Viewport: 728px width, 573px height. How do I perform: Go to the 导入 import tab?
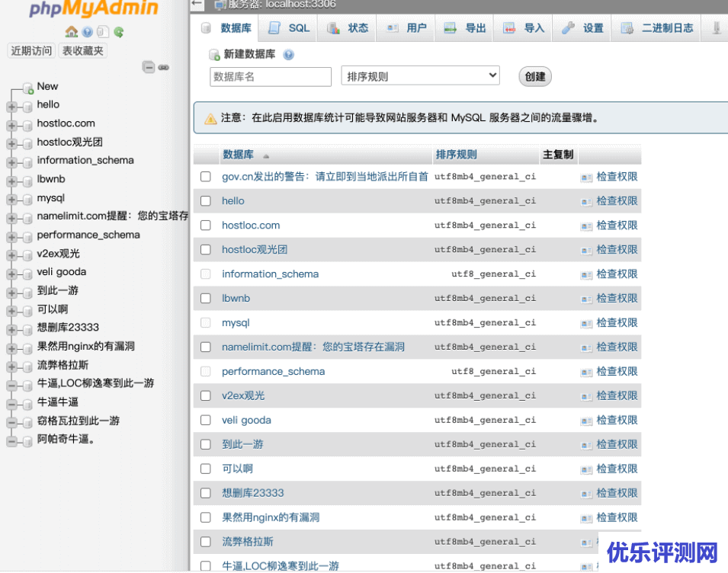[523, 28]
